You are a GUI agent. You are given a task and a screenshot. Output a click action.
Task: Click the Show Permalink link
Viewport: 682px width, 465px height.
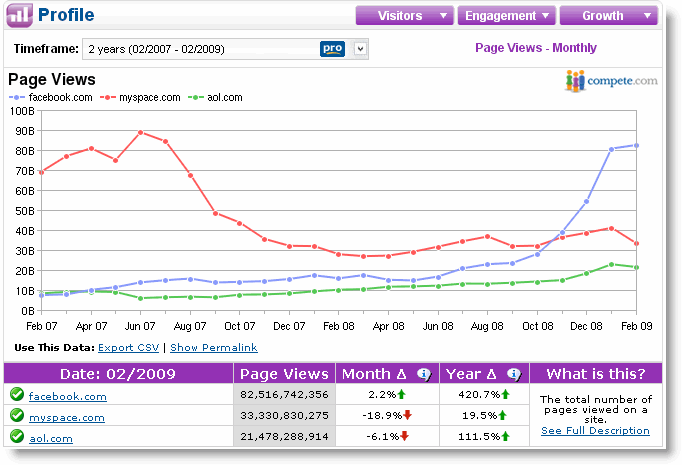point(214,348)
